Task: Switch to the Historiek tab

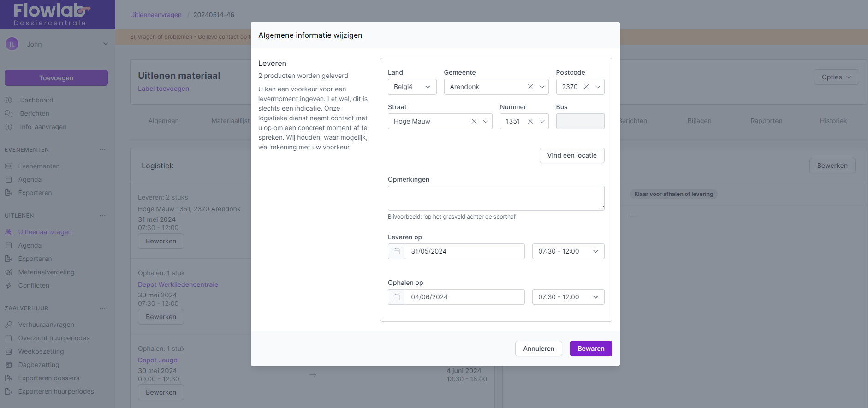Action: (x=833, y=121)
